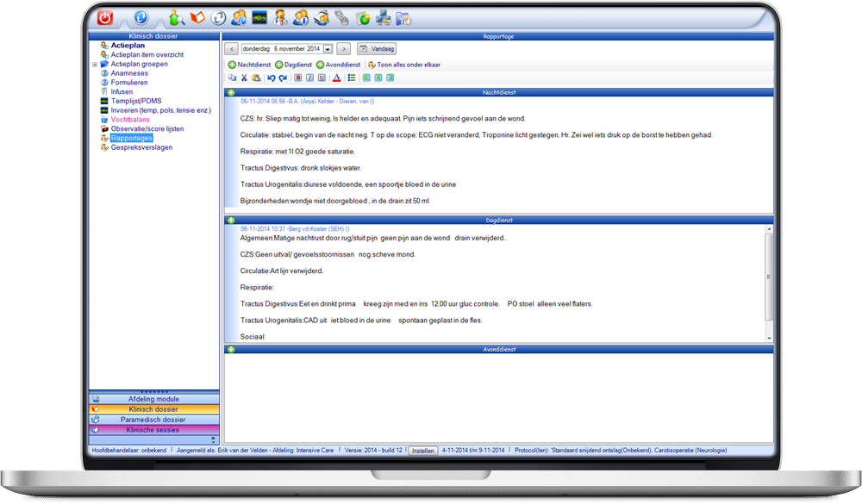Go to next day arrow button
The width and height of the screenshot is (862, 504).
click(x=344, y=49)
